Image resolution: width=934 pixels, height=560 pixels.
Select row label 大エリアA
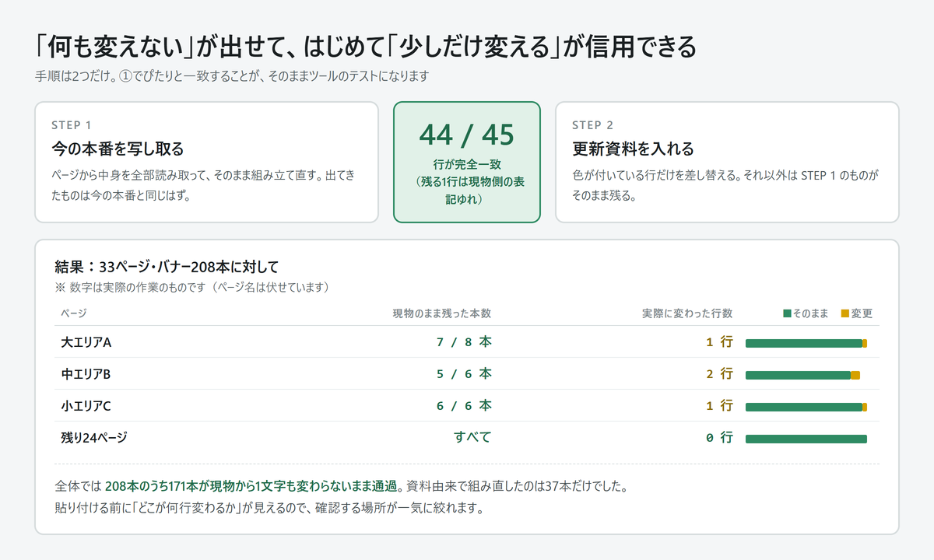86,342
